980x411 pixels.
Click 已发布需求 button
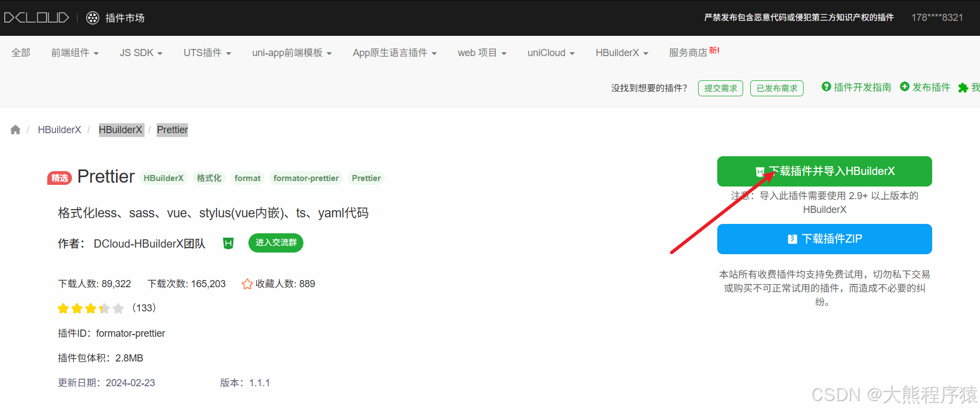pos(777,88)
